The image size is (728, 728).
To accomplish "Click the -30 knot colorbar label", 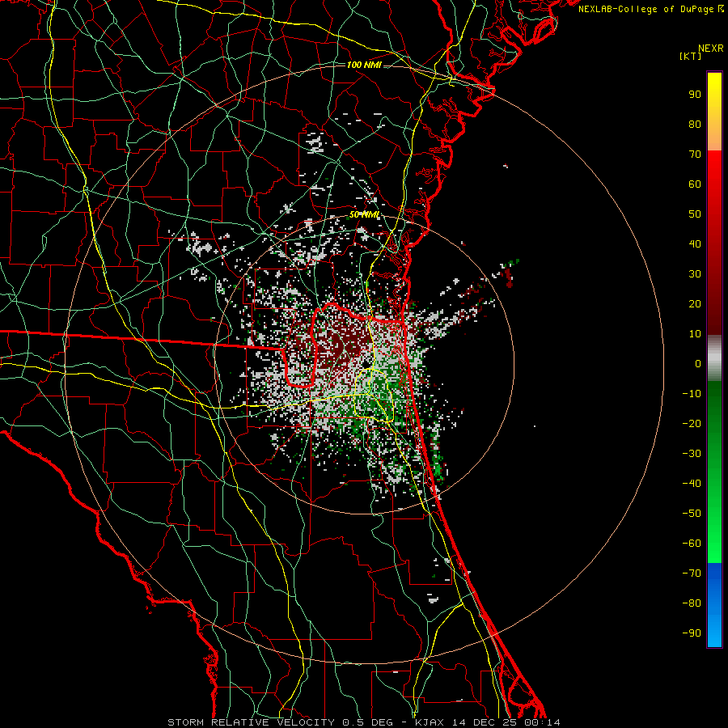I will (692, 454).
